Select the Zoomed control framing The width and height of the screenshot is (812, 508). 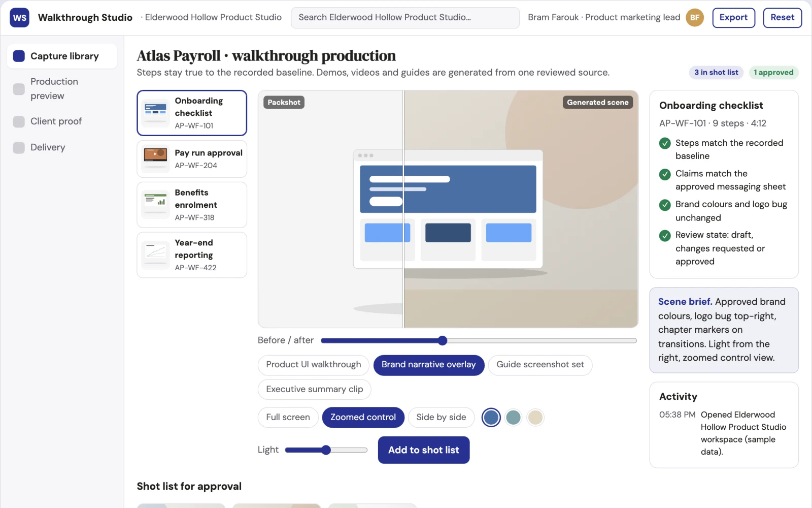363,418
